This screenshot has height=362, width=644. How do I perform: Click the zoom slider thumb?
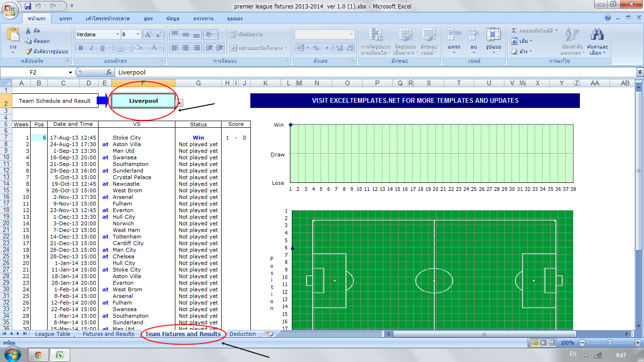[x=610, y=343]
